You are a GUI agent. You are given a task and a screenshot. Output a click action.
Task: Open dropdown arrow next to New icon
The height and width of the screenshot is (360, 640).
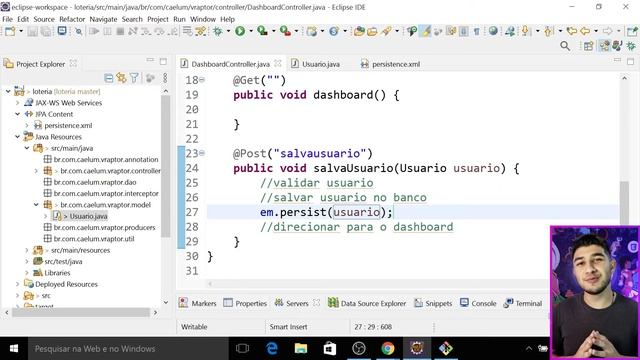tap(21, 31)
